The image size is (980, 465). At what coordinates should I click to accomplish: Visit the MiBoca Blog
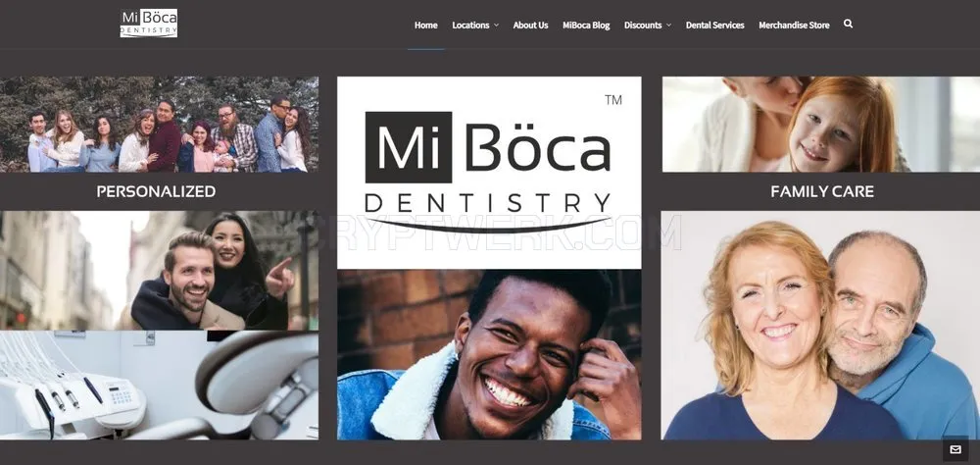point(586,26)
